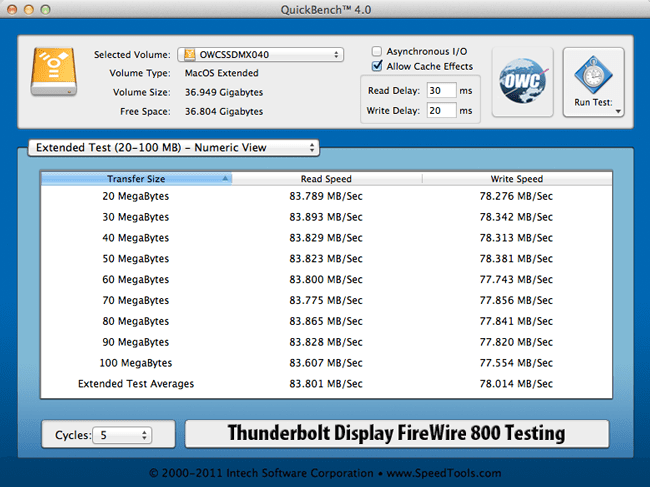This screenshot has height=487, width=650.
Task: Open the Extended Test view dropdown
Action: (173, 147)
